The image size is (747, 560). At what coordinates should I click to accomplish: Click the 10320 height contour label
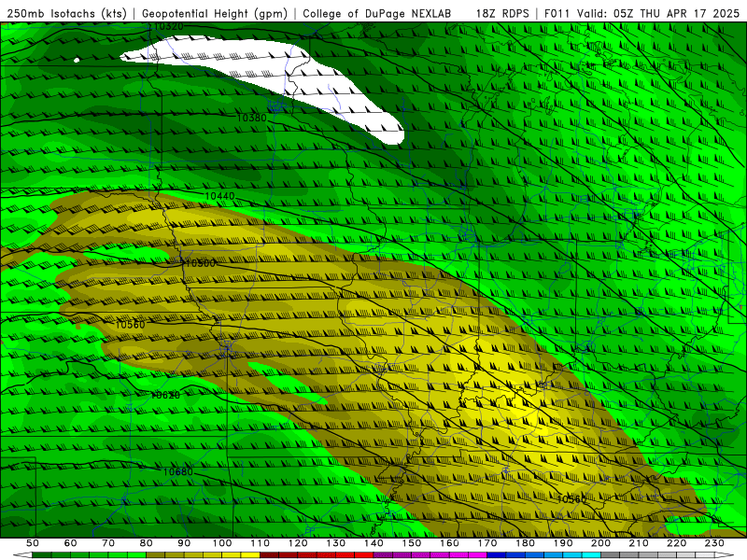point(169,27)
